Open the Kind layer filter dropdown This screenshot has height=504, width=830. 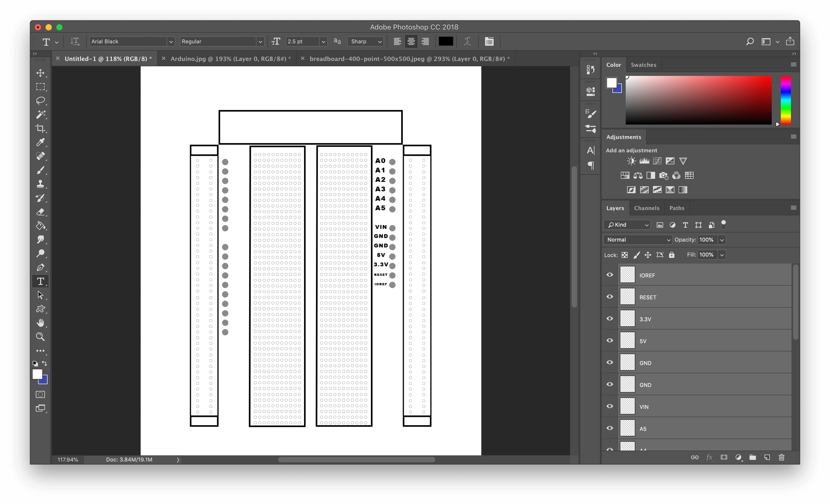point(627,224)
